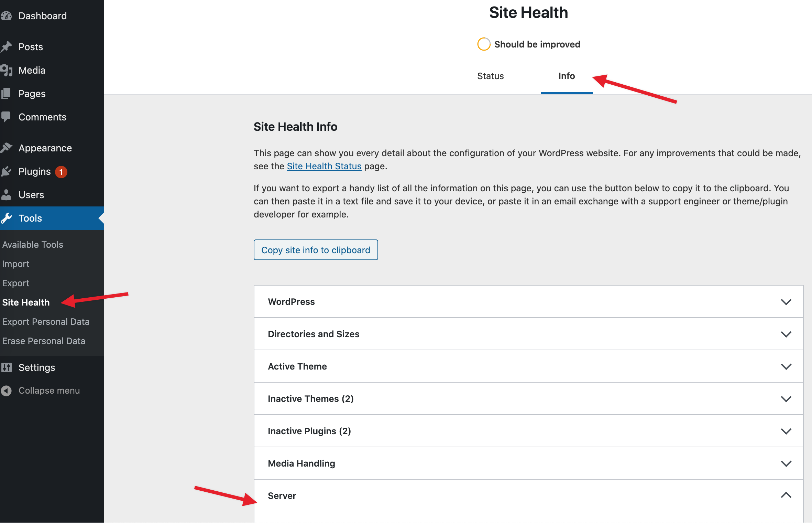
Task: Click the Settings sliders icon
Action: pos(6,367)
